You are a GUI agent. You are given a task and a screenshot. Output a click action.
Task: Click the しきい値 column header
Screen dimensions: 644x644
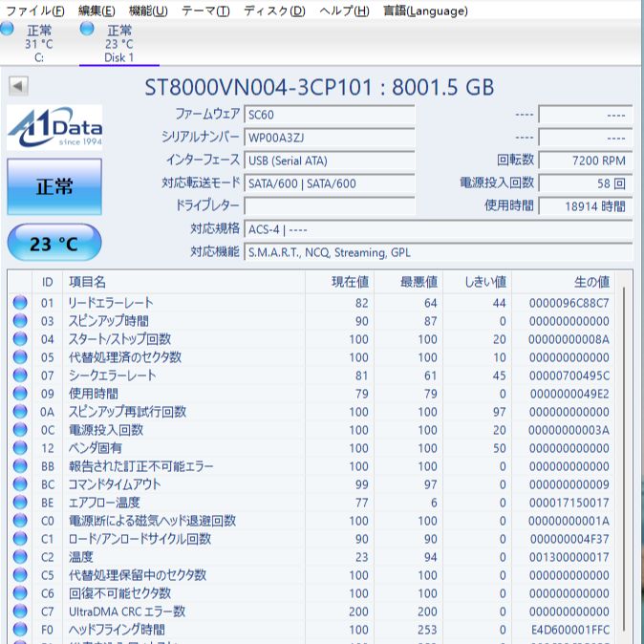coord(477,282)
